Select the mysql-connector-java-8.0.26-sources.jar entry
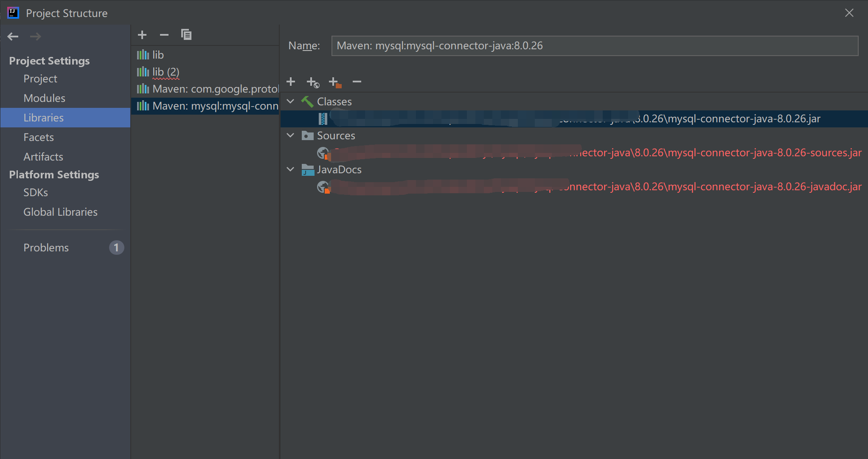This screenshot has width=868, height=459. coord(574,153)
